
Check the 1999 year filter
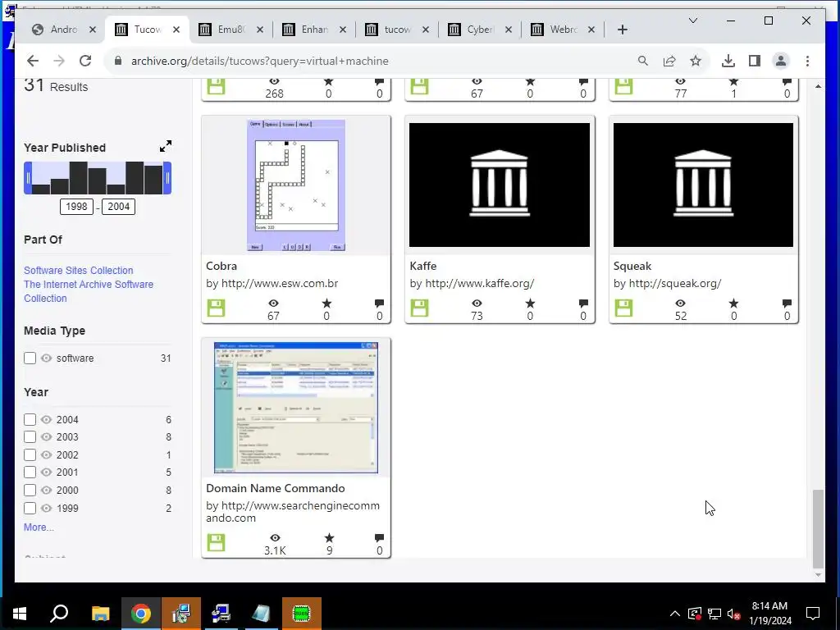(30, 508)
